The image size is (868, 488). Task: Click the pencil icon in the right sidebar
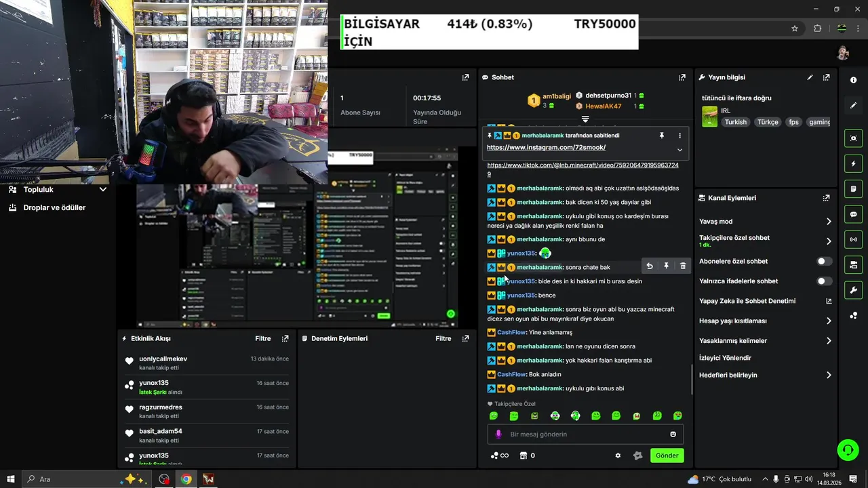pos(853,106)
